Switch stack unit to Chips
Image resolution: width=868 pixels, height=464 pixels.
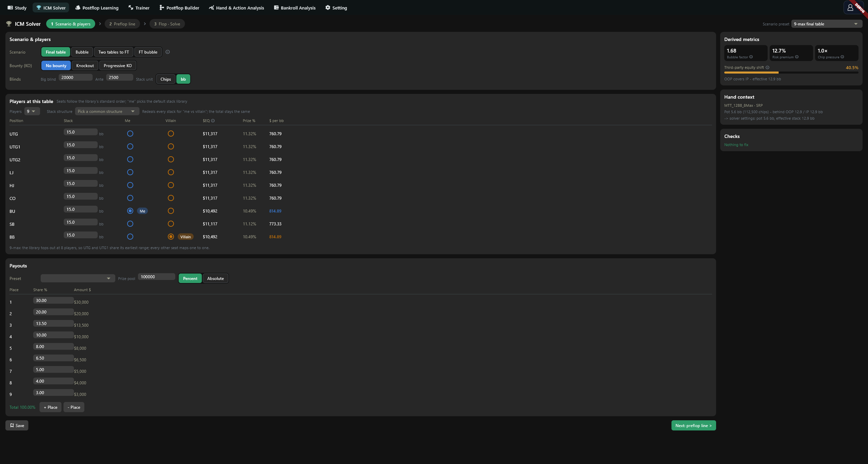pyautogui.click(x=165, y=79)
